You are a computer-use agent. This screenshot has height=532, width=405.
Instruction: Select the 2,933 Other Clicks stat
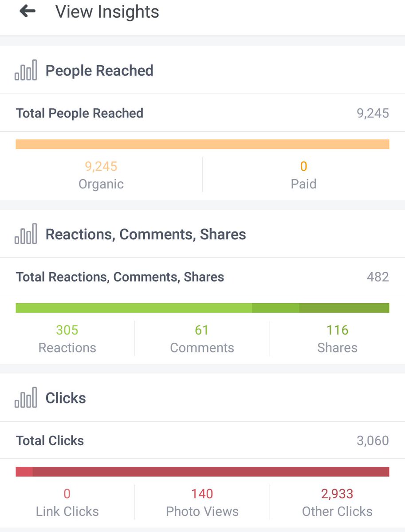pos(337,502)
